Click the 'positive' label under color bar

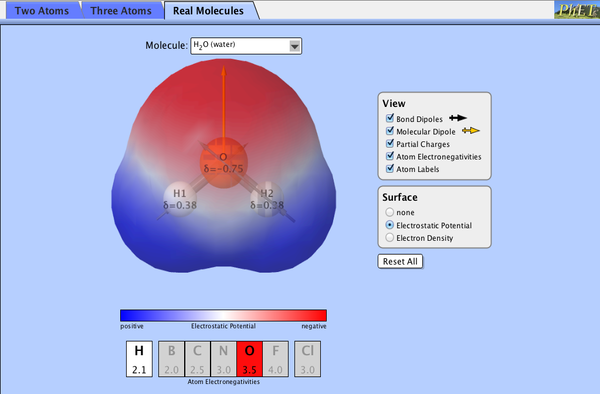pos(132,326)
